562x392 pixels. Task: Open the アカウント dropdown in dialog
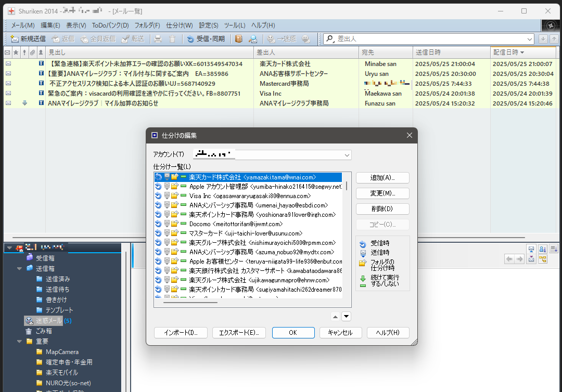click(x=347, y=155)
